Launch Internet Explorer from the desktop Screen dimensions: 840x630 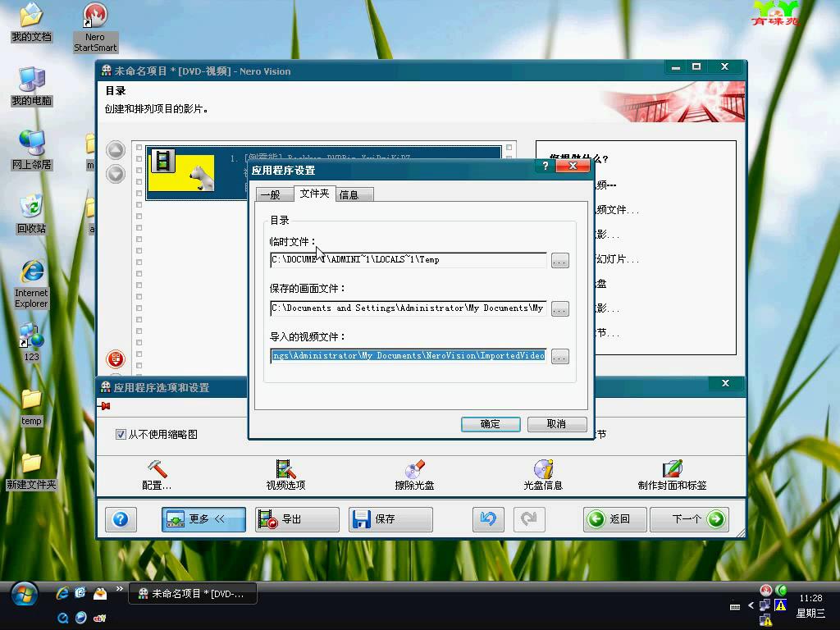(32, 284)
